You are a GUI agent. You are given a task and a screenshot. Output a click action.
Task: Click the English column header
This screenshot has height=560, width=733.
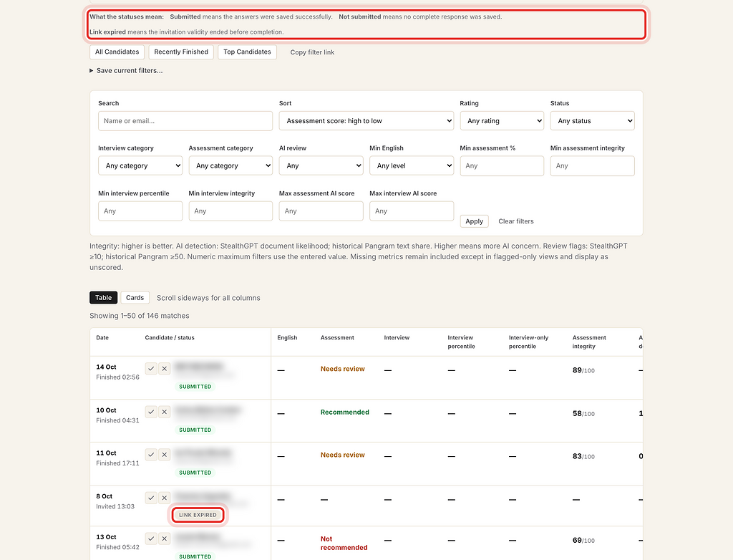click(x=287, y=338)
